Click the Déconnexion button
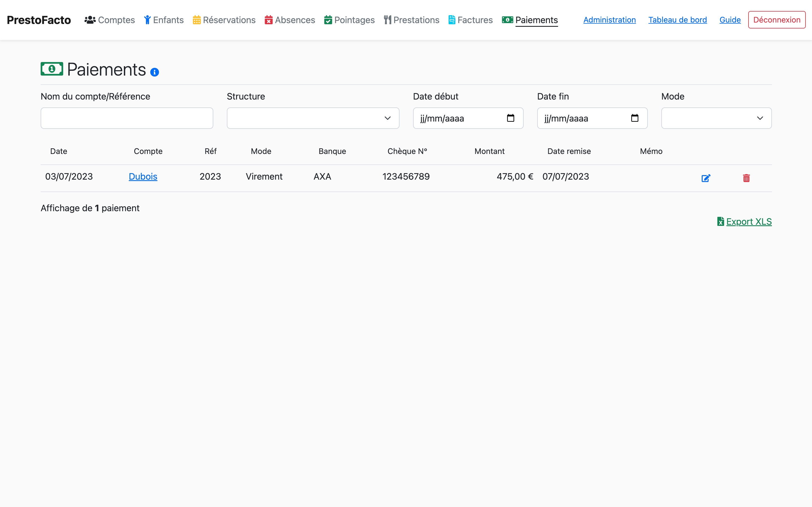The width and height of the screenshot is (812, 507). pyautogui.click(x=776, y=20)
